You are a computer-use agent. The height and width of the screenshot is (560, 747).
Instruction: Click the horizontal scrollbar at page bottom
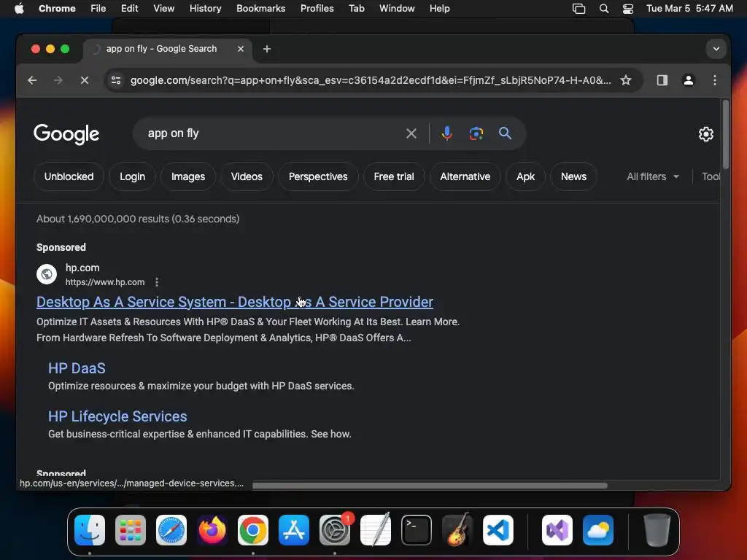(x=430, y=486)
